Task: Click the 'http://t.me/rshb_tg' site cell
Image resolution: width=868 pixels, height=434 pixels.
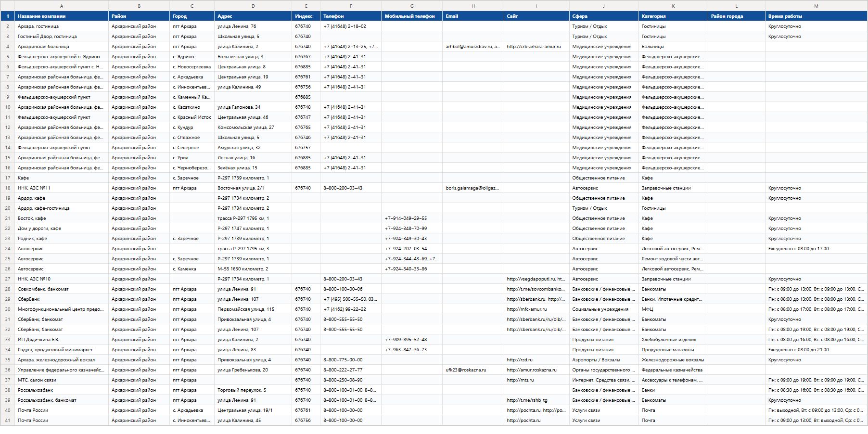Action: (x=536, y=400)
